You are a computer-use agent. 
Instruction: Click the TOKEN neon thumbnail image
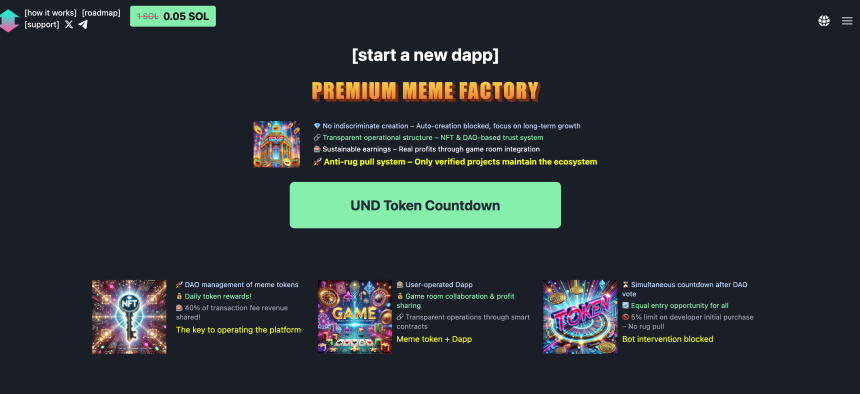[x=580, y=317]
